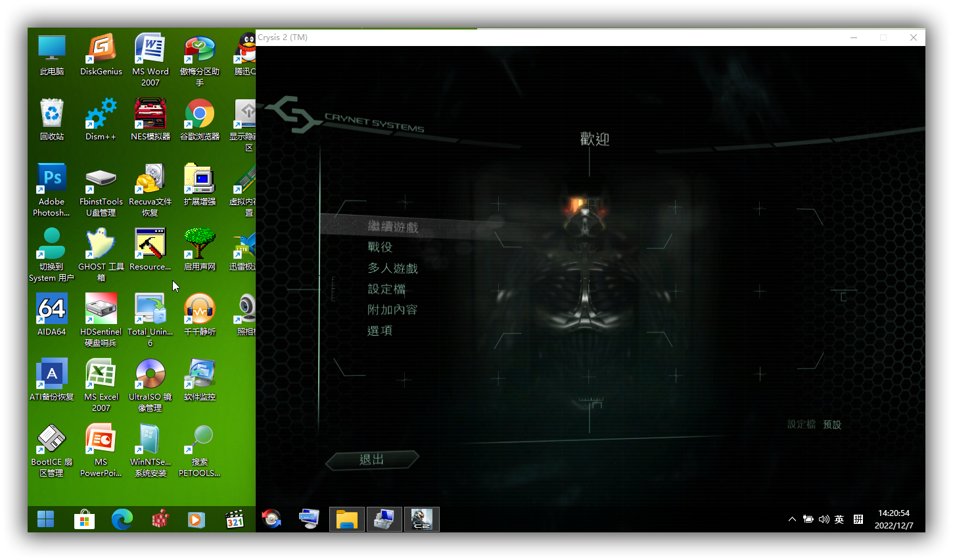
Task: Launch the Dism++ shortcut
Action: tap(101, 120)
